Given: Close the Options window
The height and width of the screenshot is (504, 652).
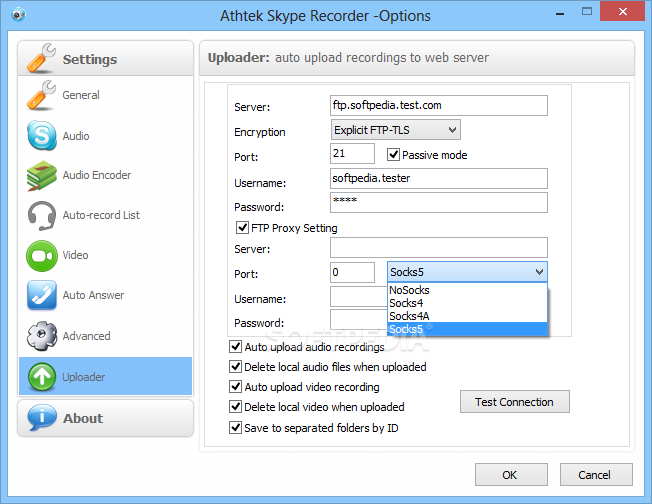Looking at the screenshot, I should 622,11.
